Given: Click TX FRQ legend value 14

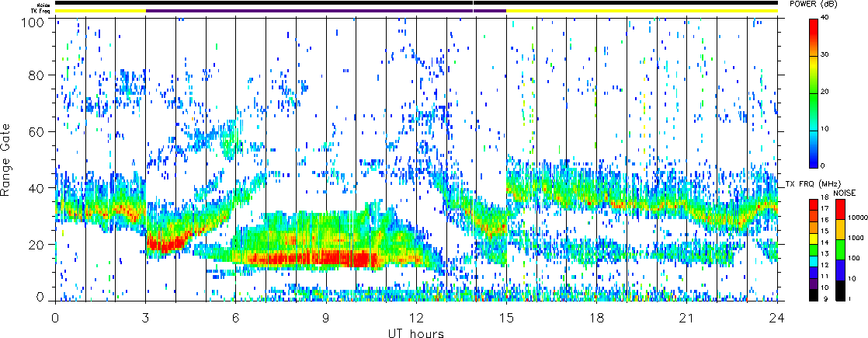Looking at the screenshot, I should (825, 242).
